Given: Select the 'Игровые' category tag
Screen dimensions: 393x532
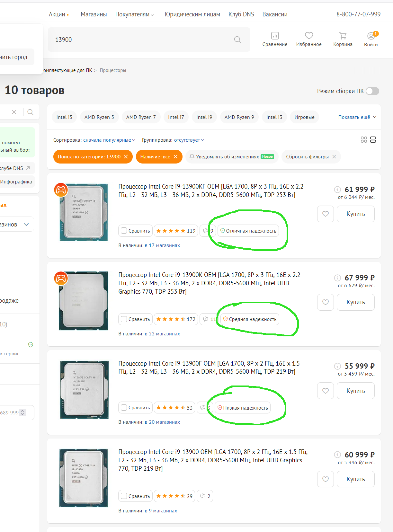Looking at the screenshot, I should pos(305,117).
